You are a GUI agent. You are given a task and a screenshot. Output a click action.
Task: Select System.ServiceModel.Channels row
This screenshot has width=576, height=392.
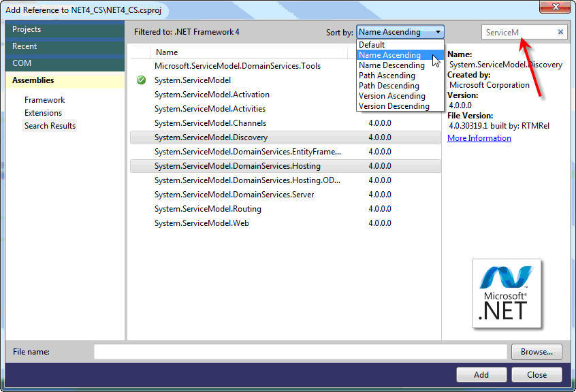pyautogui.click(x=285, y=123)
